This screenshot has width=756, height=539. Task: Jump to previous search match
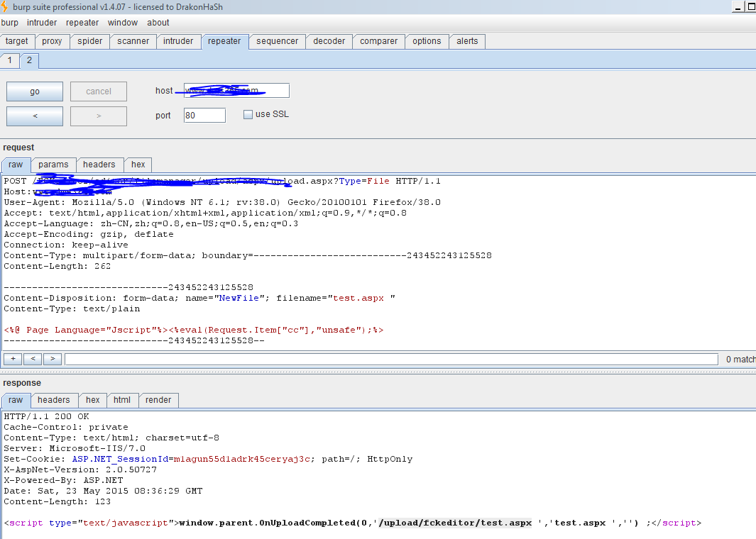click(x=33, y=359)
